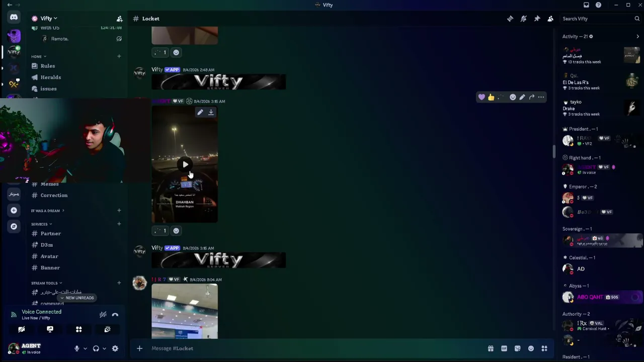Create channel in IT WAS A DREAM
This screenshot has width=644, height=362.
pos(119,211)
